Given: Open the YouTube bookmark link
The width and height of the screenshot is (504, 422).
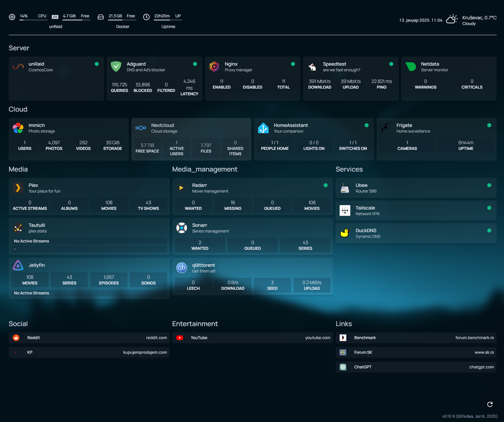Looking at the screenshot, I should (253, 338).
